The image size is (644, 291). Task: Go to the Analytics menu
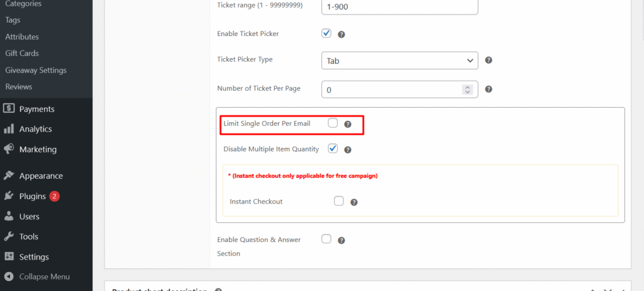[x=35, y=129]
